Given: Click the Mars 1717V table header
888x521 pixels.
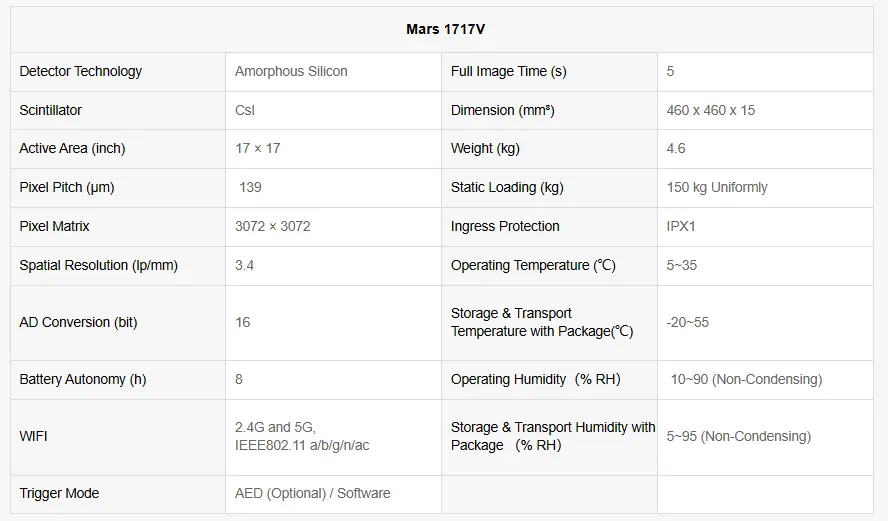Looking at the screenshot, I should coord(446,29).
